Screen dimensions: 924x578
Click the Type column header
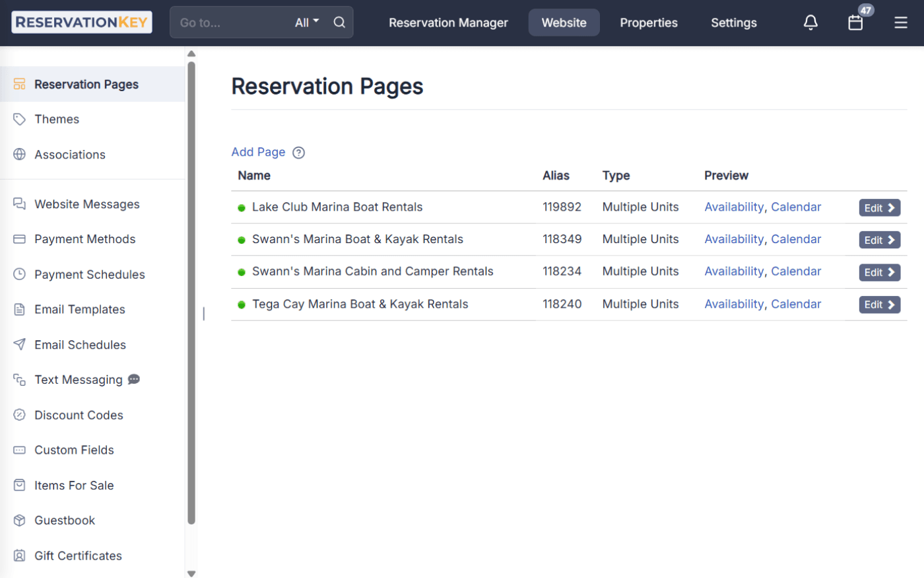tap(616, 176)
